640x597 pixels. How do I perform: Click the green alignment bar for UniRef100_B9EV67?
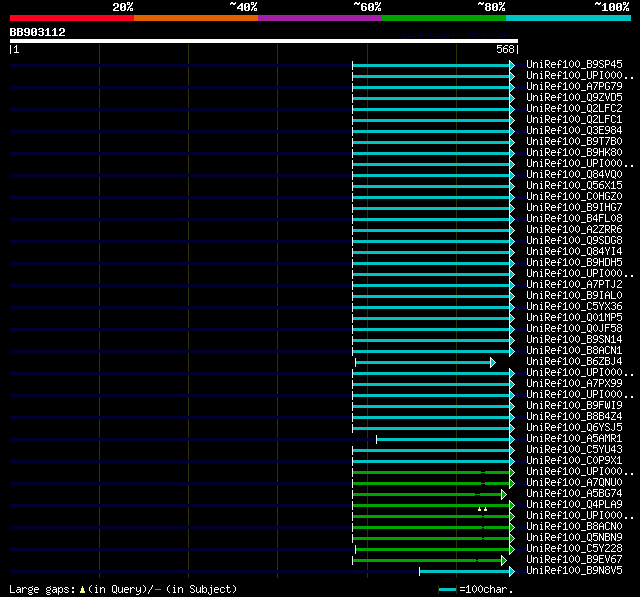[427, 561]
